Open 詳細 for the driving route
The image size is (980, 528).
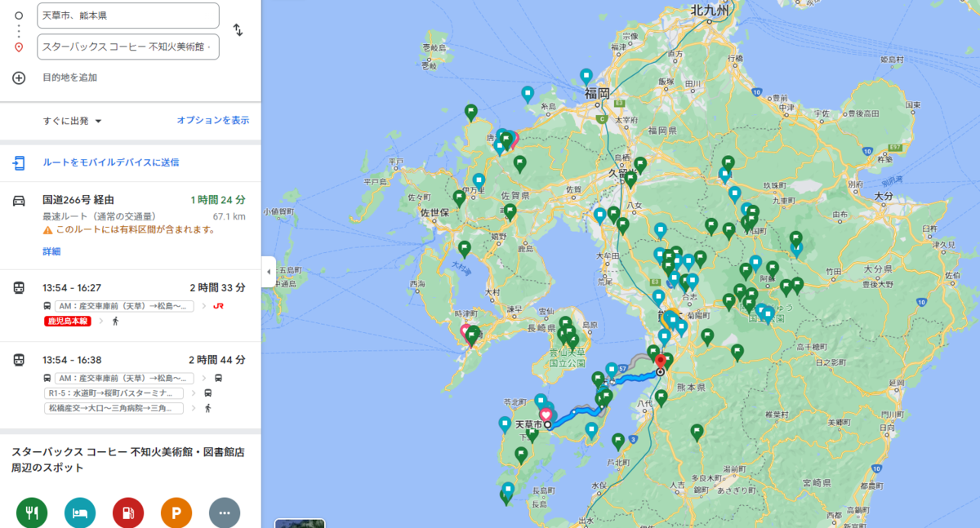[51, 251]
